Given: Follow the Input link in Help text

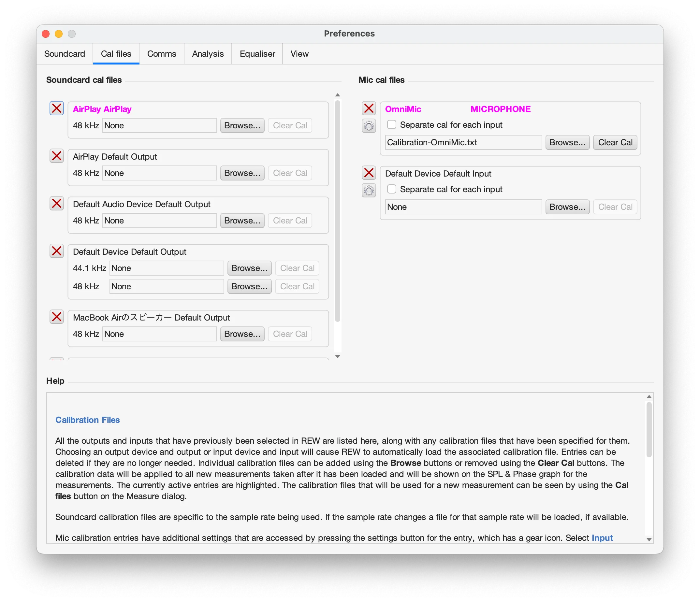Looking at the screenshot, I should click(x=602, y=538).
